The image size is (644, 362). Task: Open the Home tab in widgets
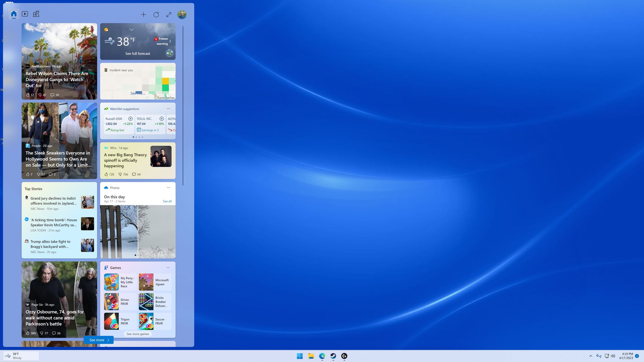pos(14,14)
